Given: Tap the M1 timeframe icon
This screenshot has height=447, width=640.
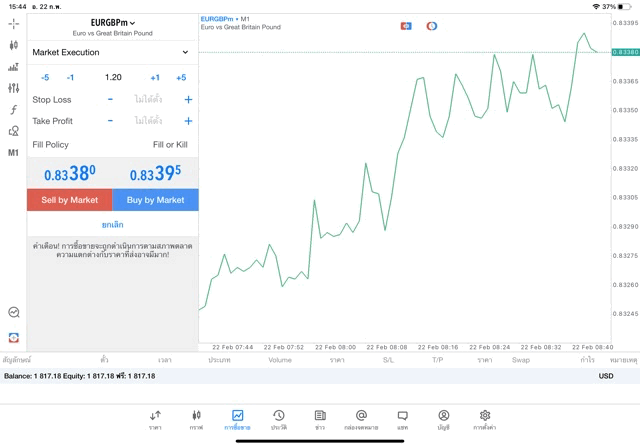Looking at the screenshot, I should pyautogui.click(x=13, y=153).
